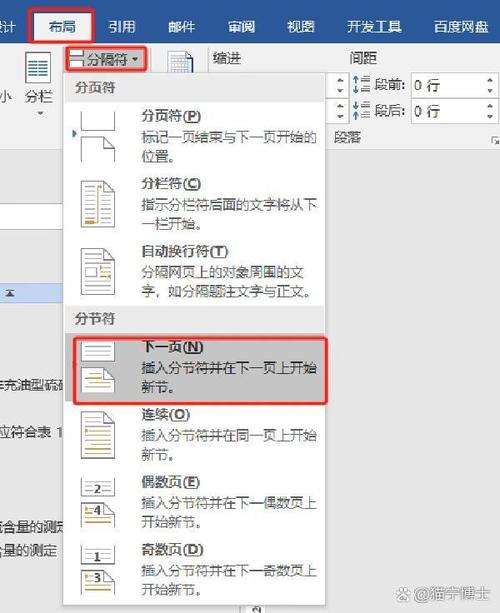Click the 偶数页 even page icon
Image resolution: width=500 pixels, height=613 pixels.
(x=98, y=502)
